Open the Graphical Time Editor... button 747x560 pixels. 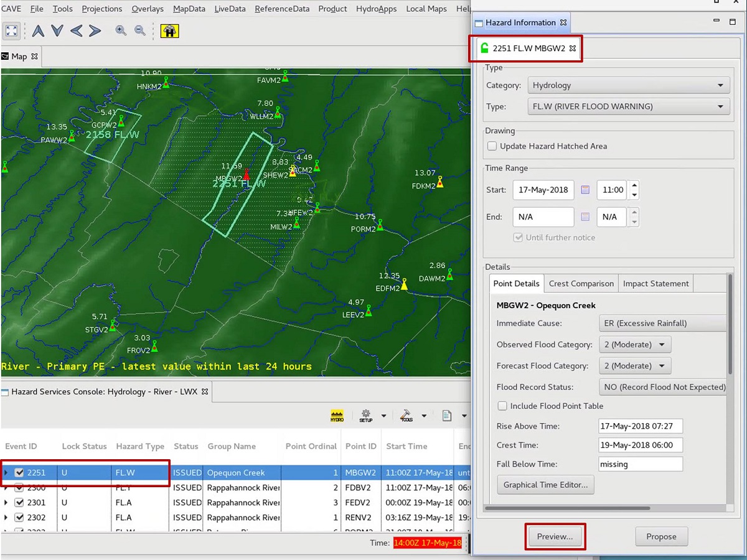545,485
